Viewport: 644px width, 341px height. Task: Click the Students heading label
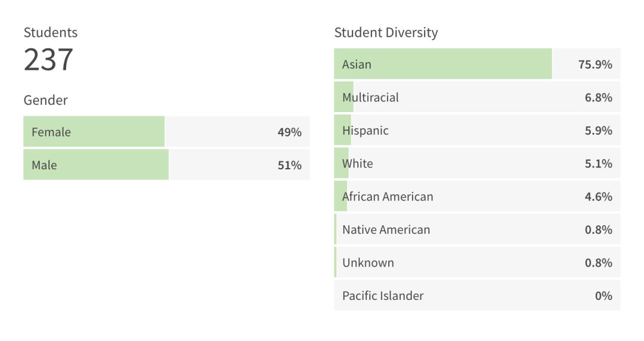(51, 32)
